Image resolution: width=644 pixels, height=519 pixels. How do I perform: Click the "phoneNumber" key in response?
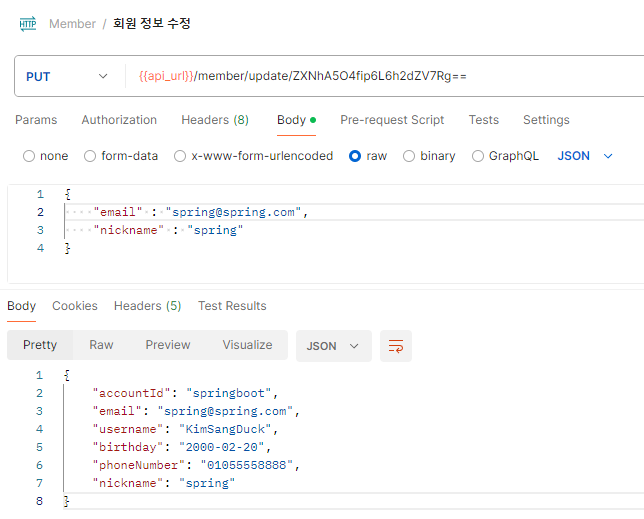click(x=139, y=465)
